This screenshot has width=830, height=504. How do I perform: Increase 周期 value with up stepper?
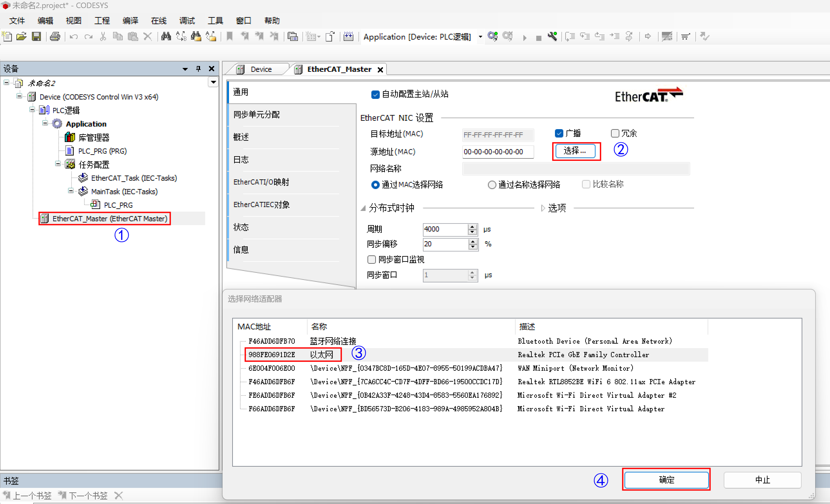(472, 226)
